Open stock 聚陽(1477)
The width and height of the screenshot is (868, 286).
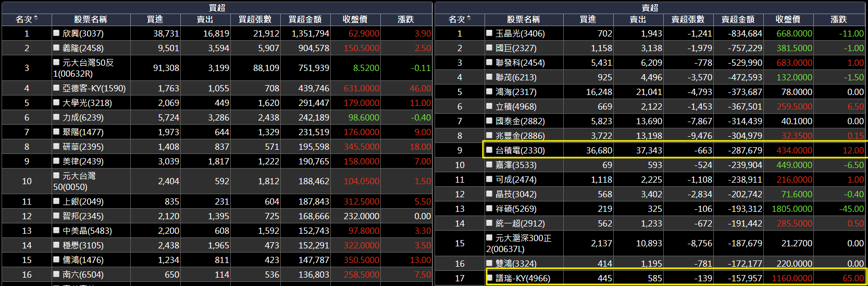(83, 132)
